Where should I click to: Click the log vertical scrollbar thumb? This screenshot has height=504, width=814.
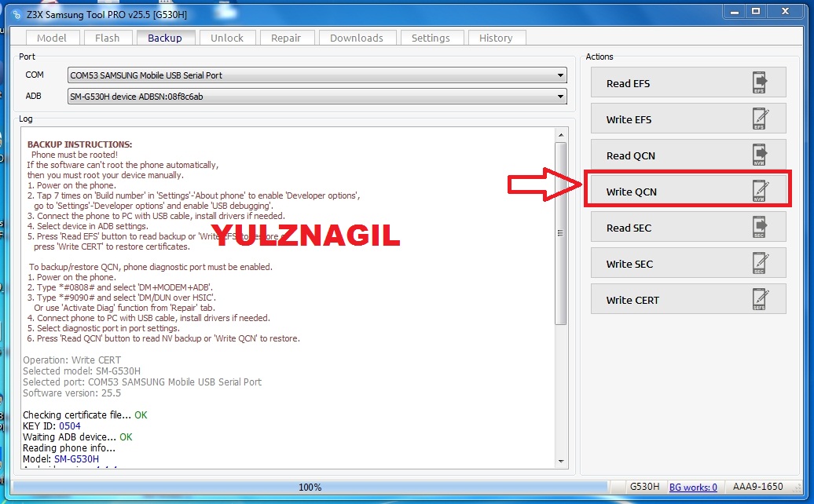click(x=561, y=233)
